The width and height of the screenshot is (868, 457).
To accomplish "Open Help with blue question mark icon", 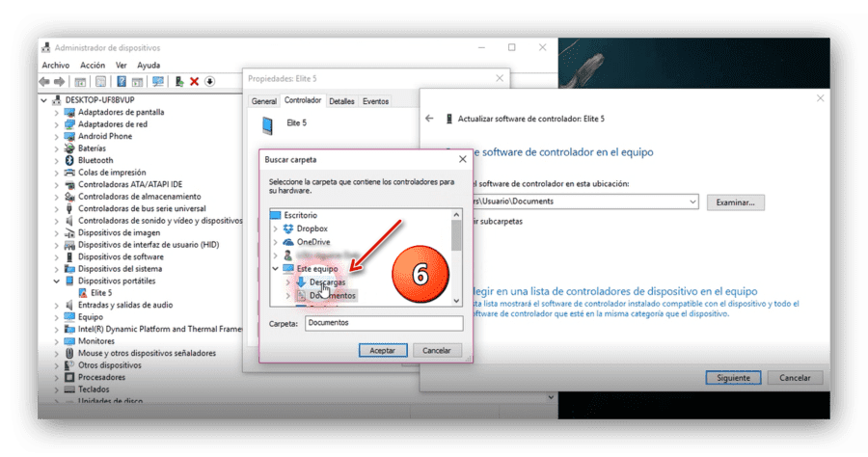I will point(122,82).
